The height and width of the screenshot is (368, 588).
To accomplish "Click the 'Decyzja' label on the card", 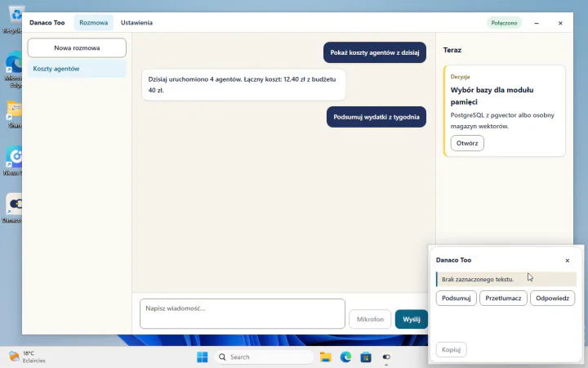I will pyautogui.click(x=460, y=77).
